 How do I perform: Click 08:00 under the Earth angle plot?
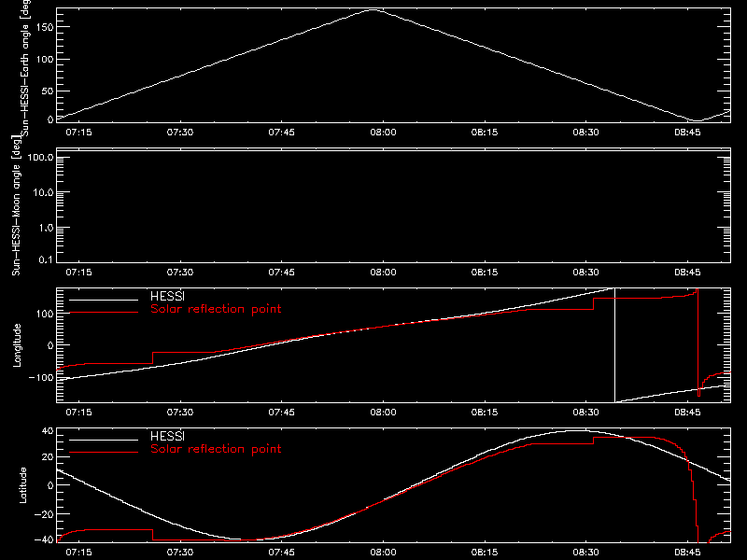coord(383,133)
